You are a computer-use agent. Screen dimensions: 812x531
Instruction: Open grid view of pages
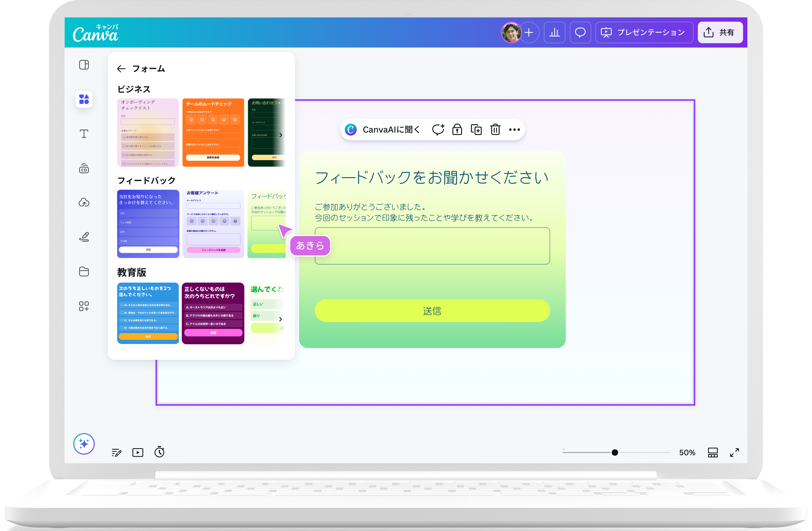[x=713, y=453]
